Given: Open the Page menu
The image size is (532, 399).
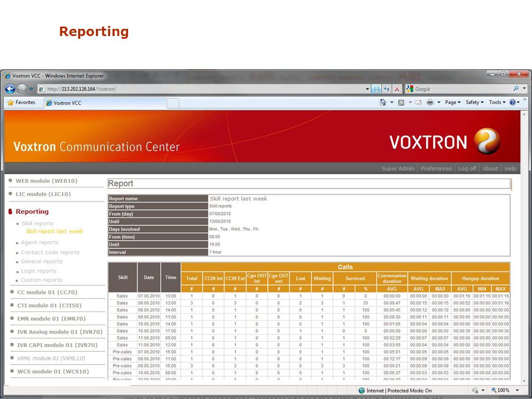Looking at the screenshot, I should click(453, 102).
